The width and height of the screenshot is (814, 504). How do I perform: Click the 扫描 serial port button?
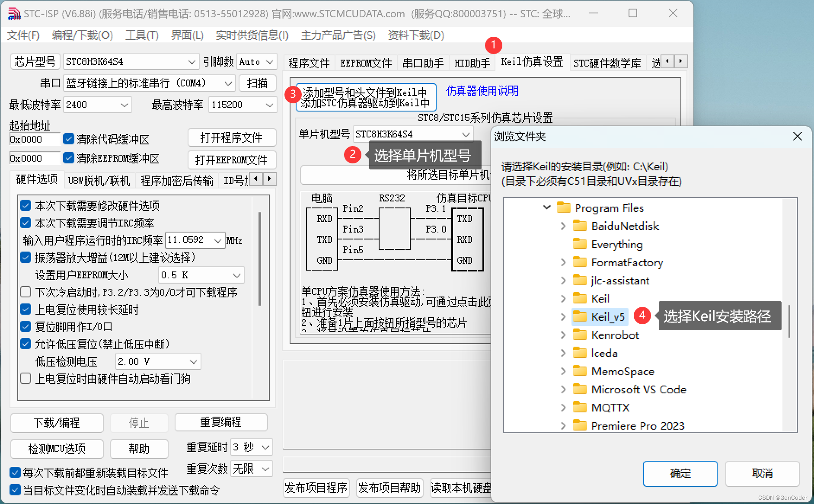(x=257, y=83)
